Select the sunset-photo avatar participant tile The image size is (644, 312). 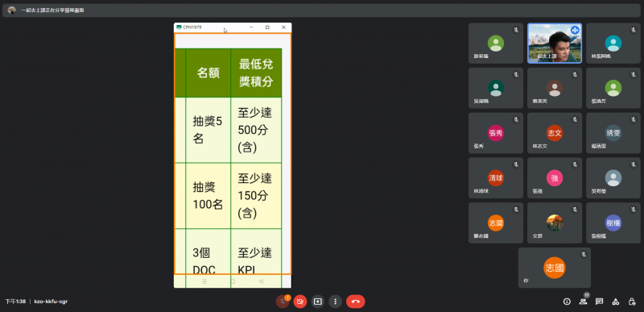pyautogui.click(x=555, y=223)
